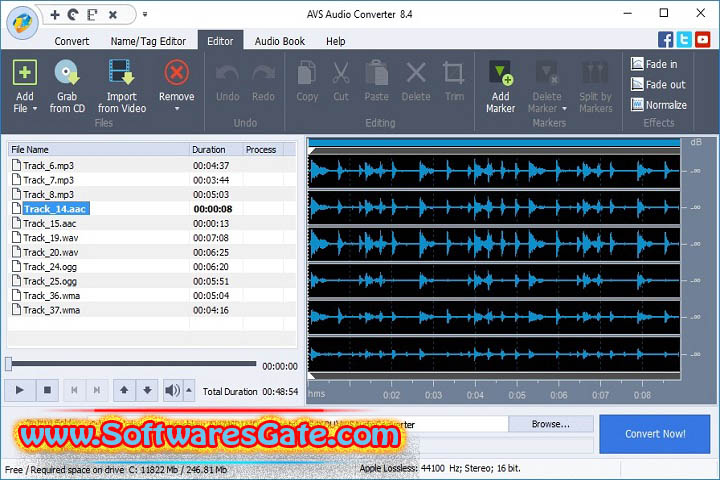Skip to previous track

[x=74, y=390]
